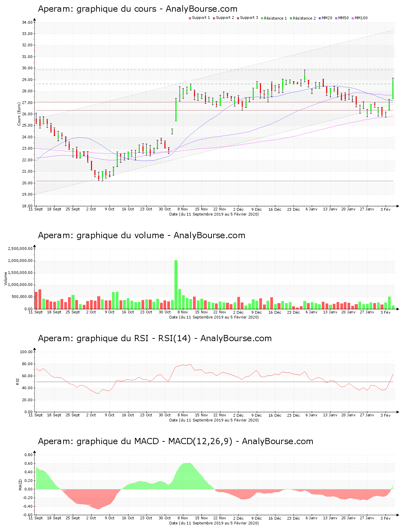Click the MM20 legend color square
The image size is (412, 532).
point(320,18)
